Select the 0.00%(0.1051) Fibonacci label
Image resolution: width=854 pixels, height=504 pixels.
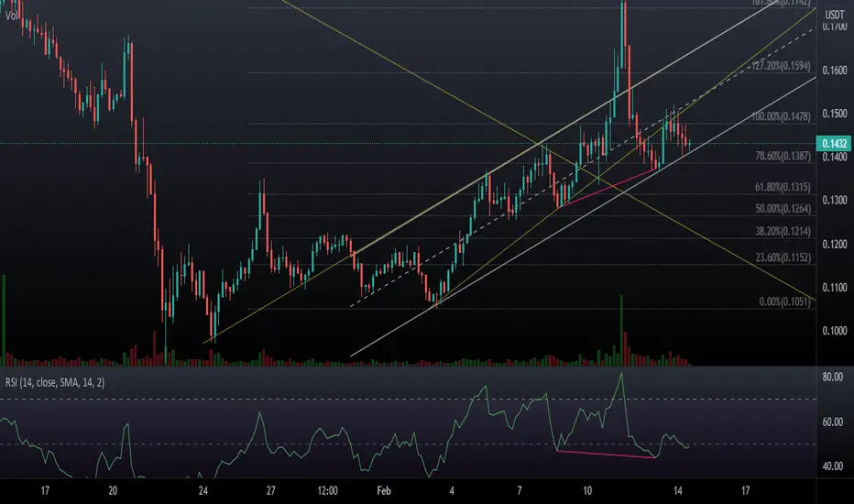785,301
